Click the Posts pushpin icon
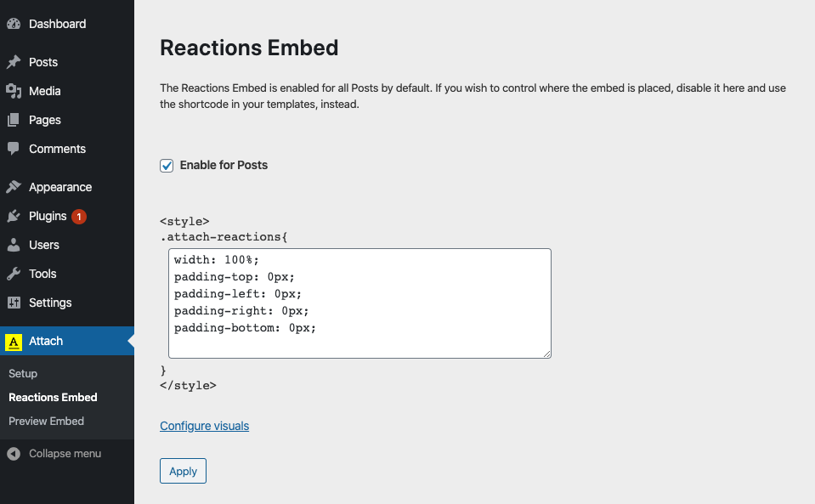The height and width of the screenshot is (504, 815). [14, 62]
